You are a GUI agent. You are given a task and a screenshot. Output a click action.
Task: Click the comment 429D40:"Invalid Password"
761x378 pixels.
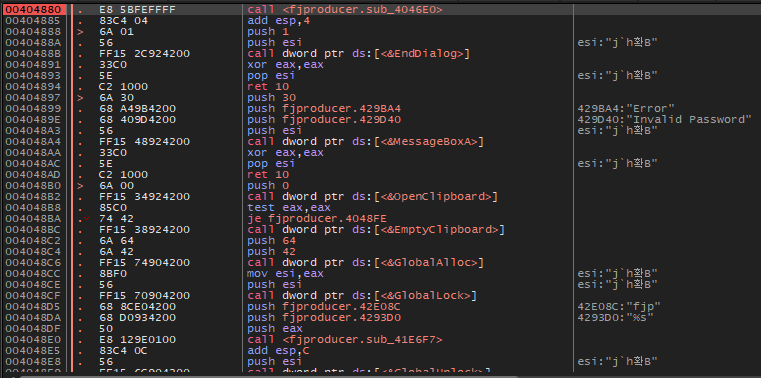(664, 120)
